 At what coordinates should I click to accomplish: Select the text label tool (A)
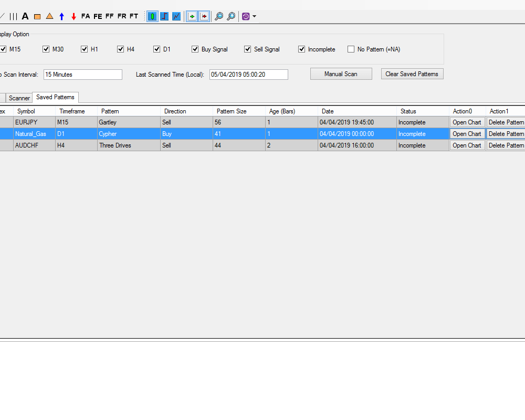click(25, 16)
